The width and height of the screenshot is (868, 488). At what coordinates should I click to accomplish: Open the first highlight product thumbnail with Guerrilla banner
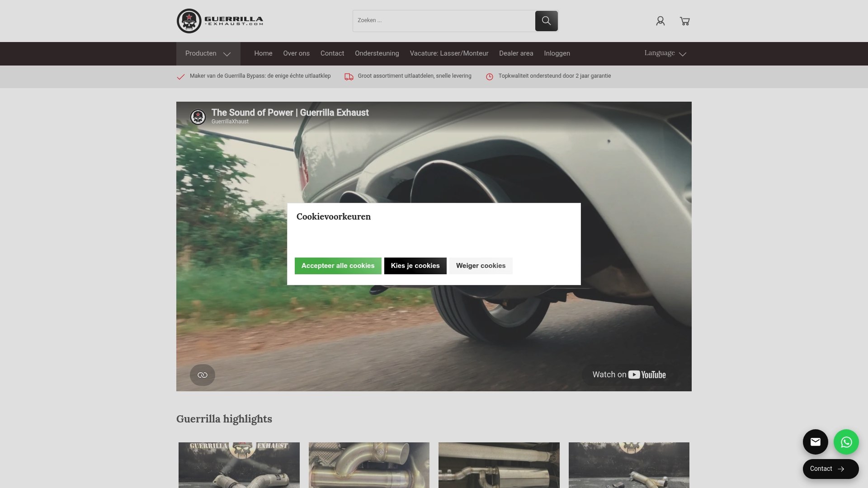[239, 465]
